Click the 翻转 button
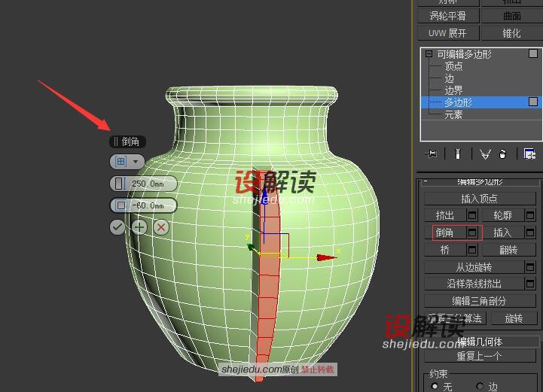 pyautogui.click(x=508, y=250)
